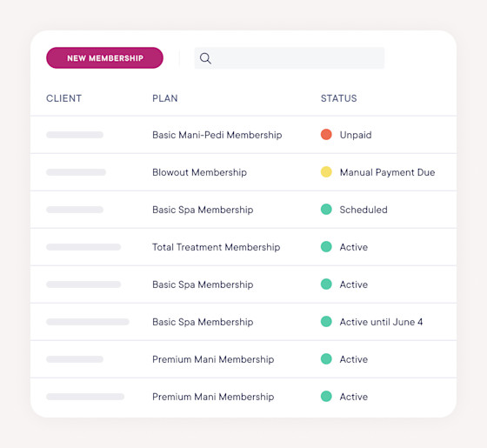Click the magnifying glass search icon
Image resolution: width=487 pixels, height=448 pixels.
coord(205,58)
